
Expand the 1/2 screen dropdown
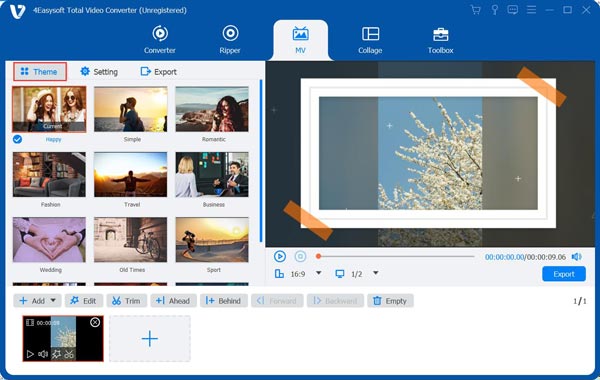coord(376,273)
